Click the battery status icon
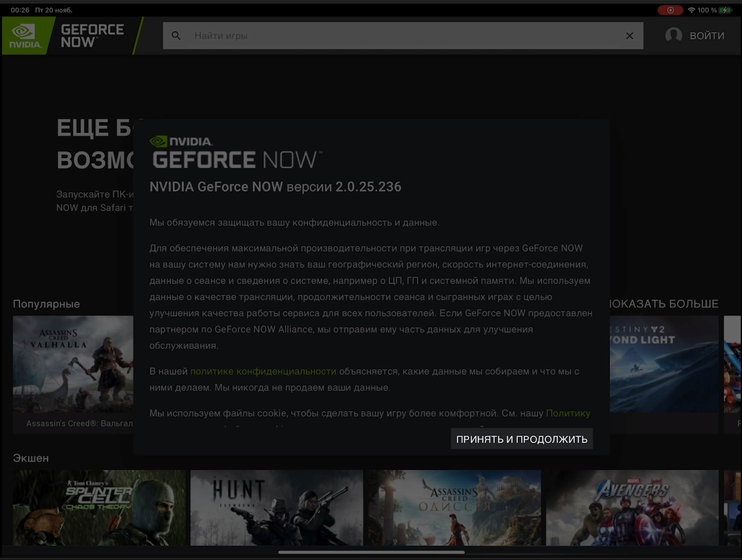 (x=725, y=10)
